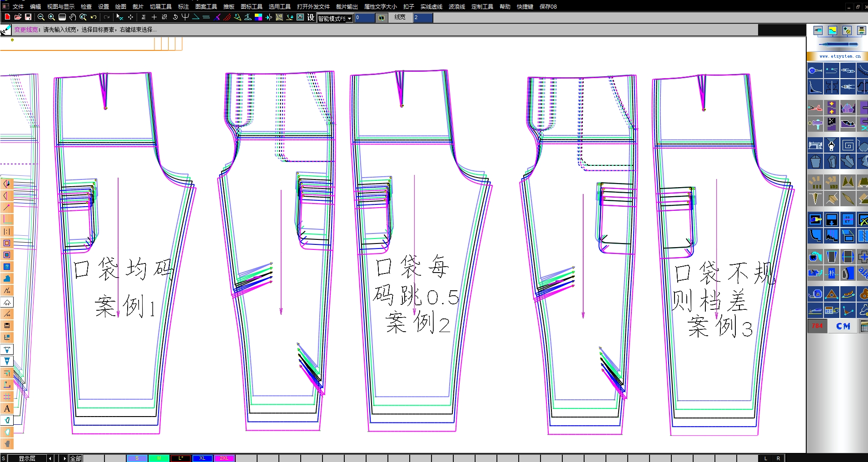The image size is (868, 462).
Task: Select the scissors tool in right panel
Action: pos(815,108)
